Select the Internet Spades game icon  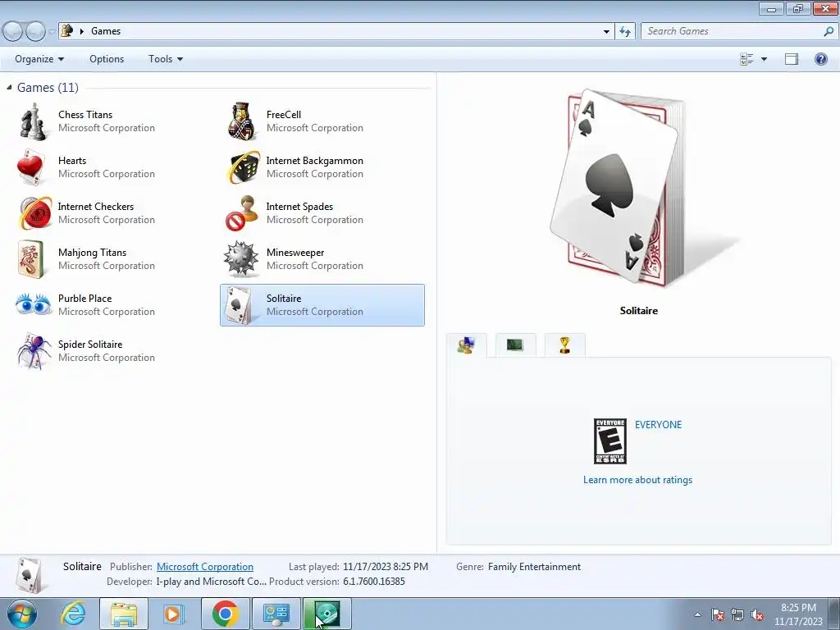241,213
